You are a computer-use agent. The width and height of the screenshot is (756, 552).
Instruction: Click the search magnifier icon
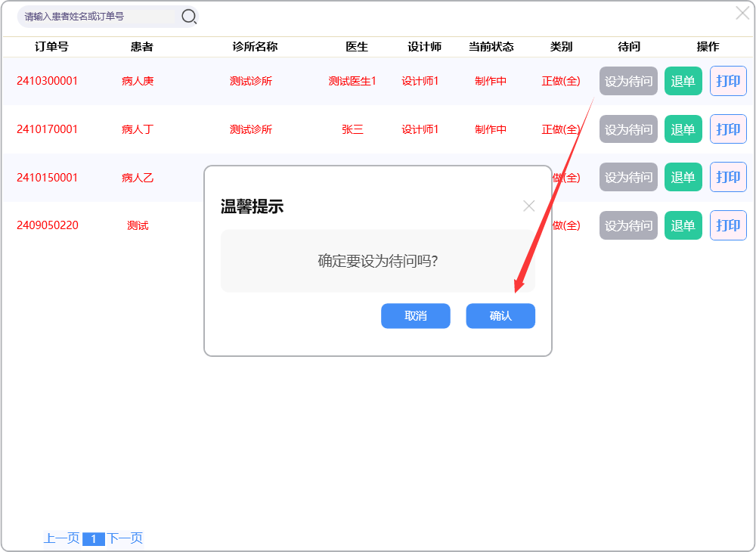189,16
